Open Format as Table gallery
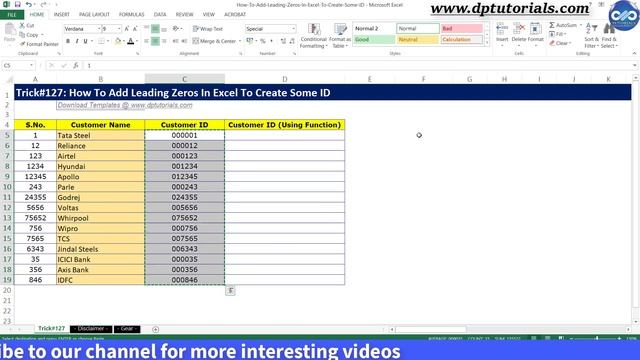640x360 pixels. click(x=340, y=36)
